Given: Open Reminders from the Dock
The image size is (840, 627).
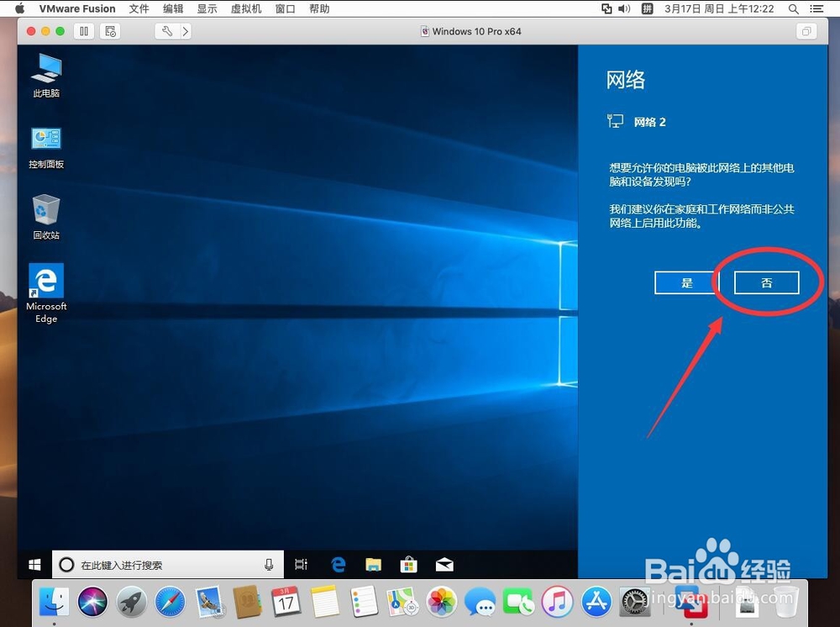Looking at the screenshot, I should click(364, 601).
